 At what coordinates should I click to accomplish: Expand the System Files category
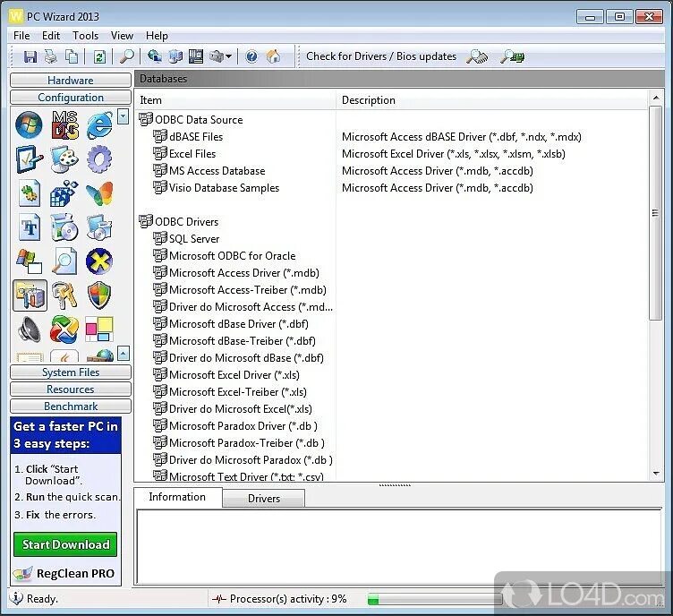tap(71, 372)
